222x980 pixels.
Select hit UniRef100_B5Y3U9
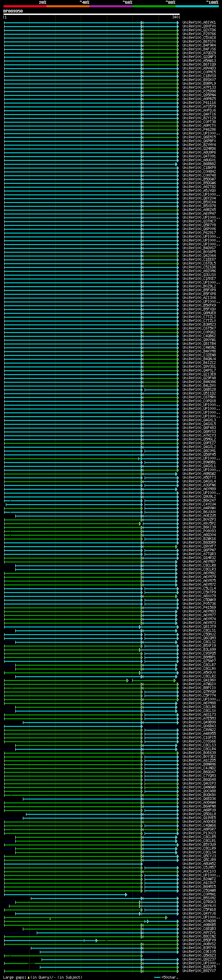[x=199, y=844]
